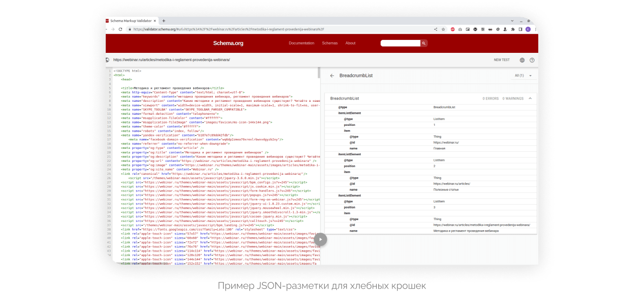Open the Chrome three-dot menu
The image size is (644, 306).
pyautogui.click(x=535, y=29)
